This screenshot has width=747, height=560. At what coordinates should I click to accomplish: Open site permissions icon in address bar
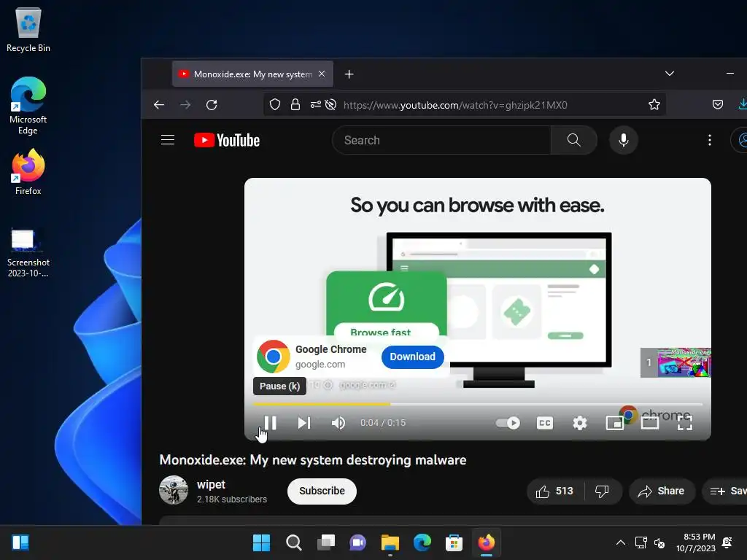[315, 105]
